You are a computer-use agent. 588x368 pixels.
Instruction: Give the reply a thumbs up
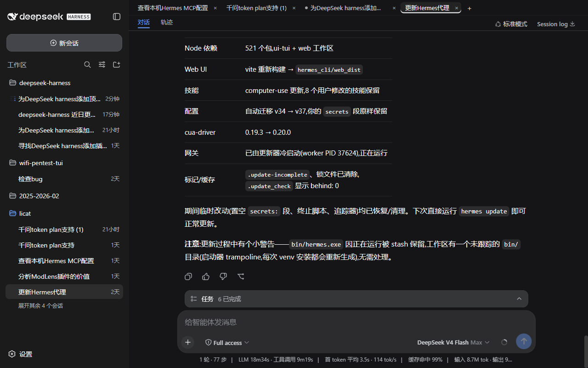206,276
